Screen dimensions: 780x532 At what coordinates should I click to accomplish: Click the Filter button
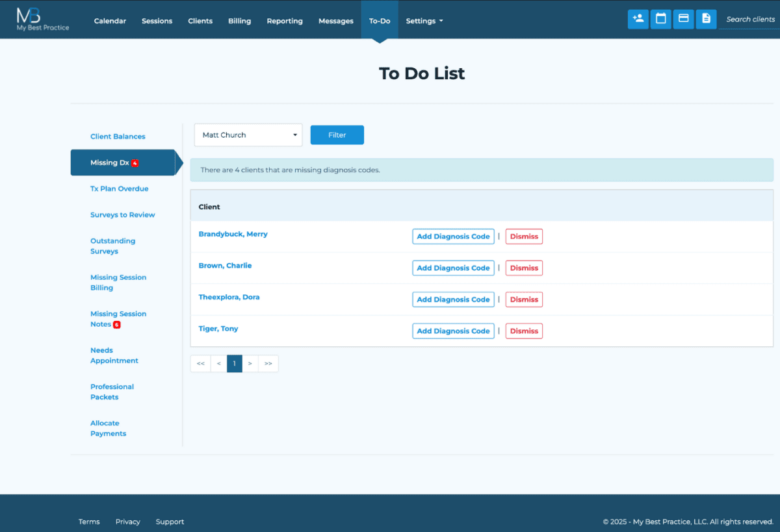pos(337,134)
